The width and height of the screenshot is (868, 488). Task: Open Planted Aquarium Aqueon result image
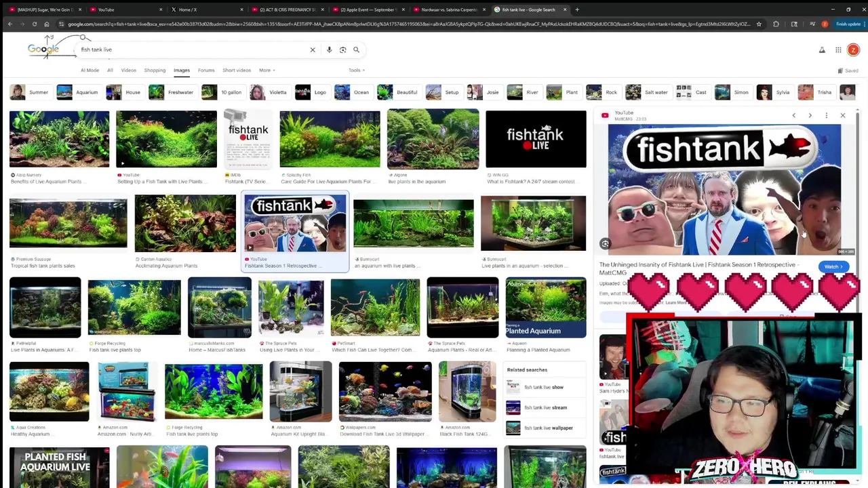coord(546,308)
